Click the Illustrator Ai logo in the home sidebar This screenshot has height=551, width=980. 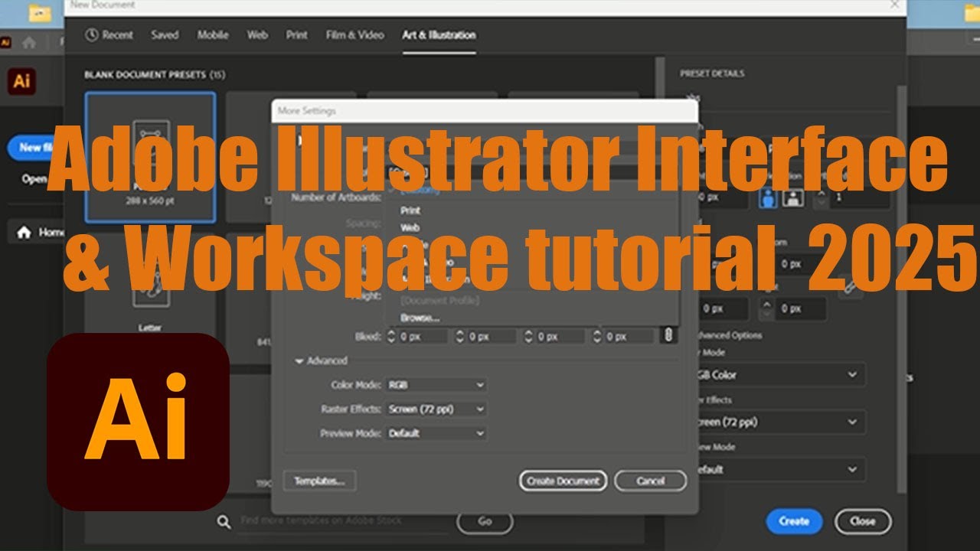tap(21, 81)
